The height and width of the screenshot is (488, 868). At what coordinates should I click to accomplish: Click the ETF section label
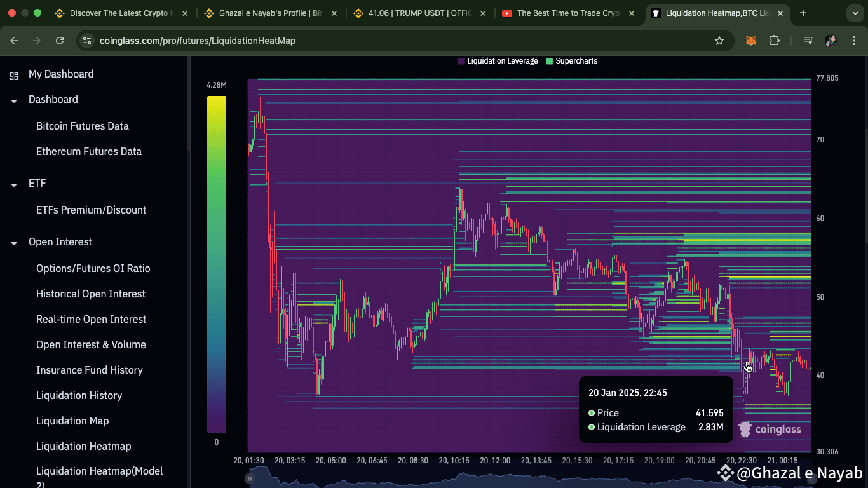(x=37, y=183)
